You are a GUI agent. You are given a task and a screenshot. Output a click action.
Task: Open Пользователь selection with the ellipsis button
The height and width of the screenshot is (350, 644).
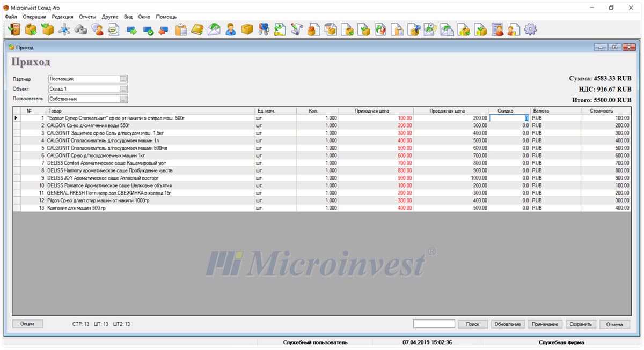(x=123, y=99)
